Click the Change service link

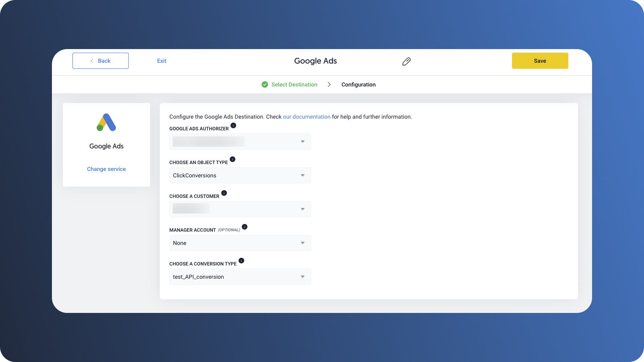106,169
